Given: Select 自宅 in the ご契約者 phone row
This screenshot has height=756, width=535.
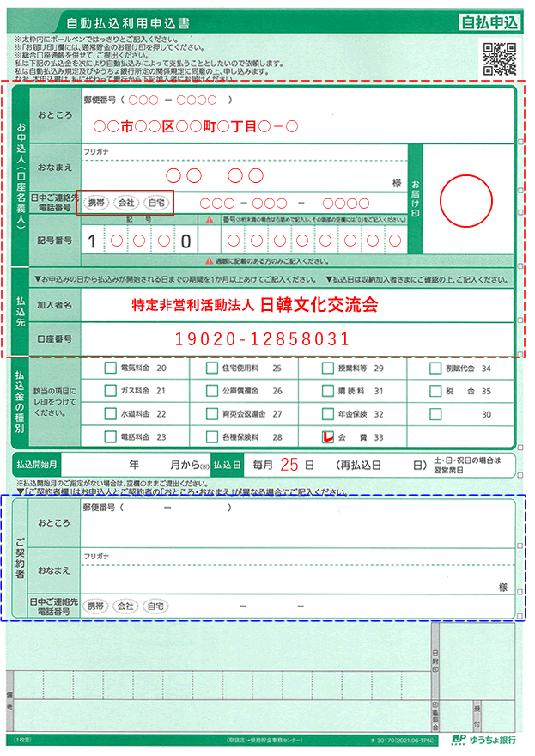Looking at the screenshot, I should click(x=155, y=606).
